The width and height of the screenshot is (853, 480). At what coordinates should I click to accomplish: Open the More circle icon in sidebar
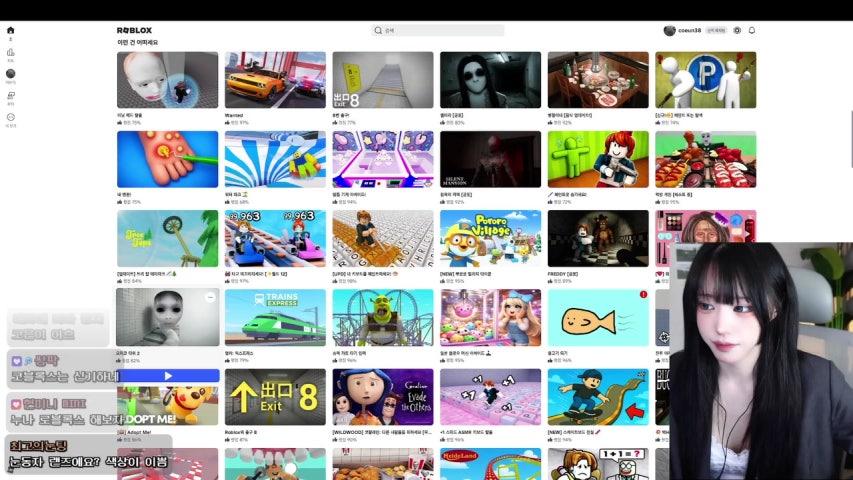click(10, 117)
